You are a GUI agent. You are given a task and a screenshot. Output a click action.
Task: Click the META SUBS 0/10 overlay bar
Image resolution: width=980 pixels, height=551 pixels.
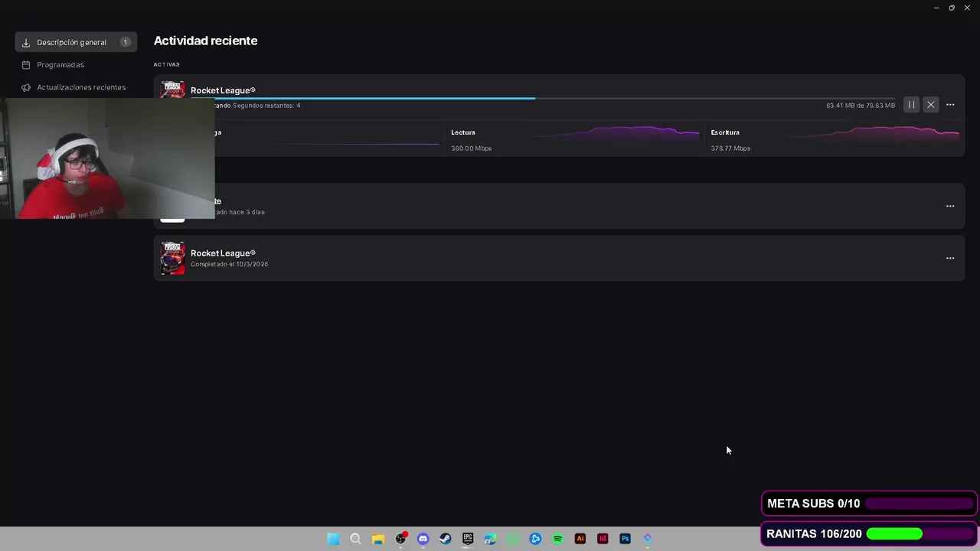[869, 504]
